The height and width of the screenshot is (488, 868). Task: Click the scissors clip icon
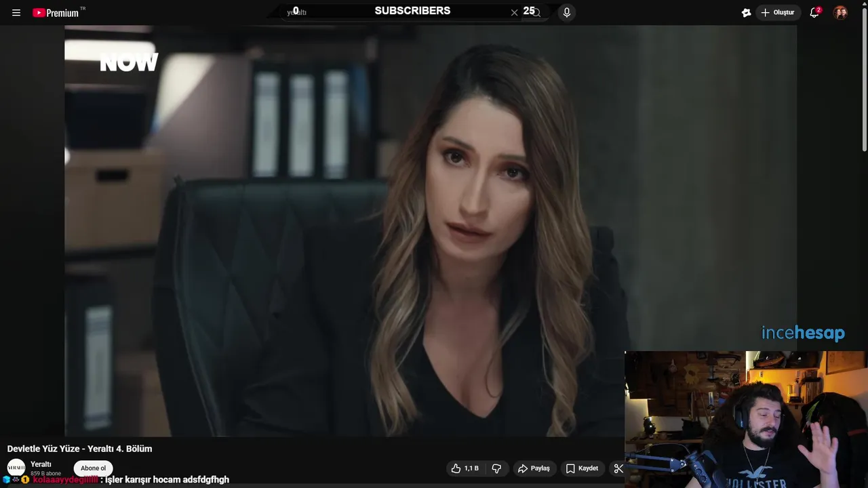click(618, 468)
